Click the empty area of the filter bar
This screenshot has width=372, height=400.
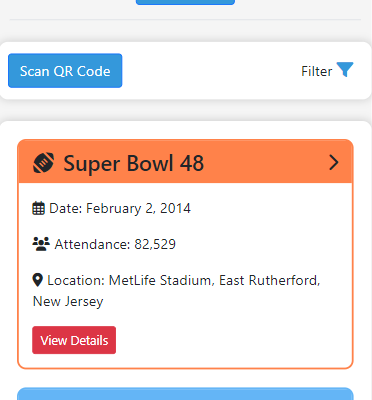click(x=210, y=71)
